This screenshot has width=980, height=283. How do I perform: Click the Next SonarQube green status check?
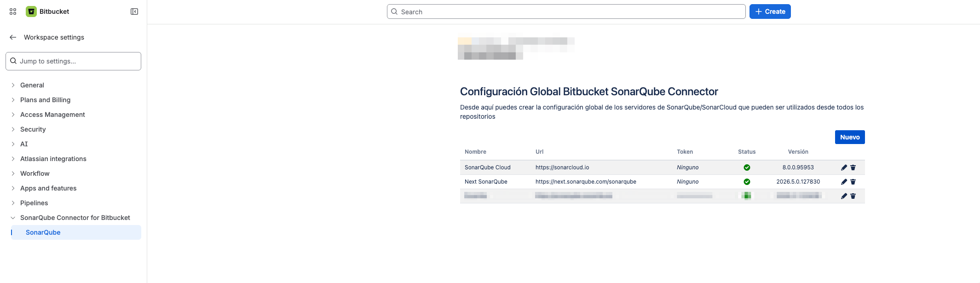(747, 182)
